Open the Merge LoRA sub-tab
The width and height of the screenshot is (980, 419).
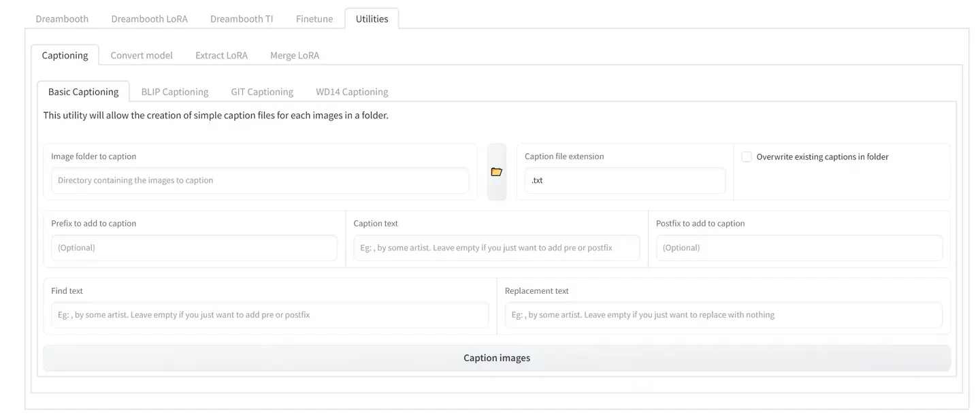tap(295, 55)
